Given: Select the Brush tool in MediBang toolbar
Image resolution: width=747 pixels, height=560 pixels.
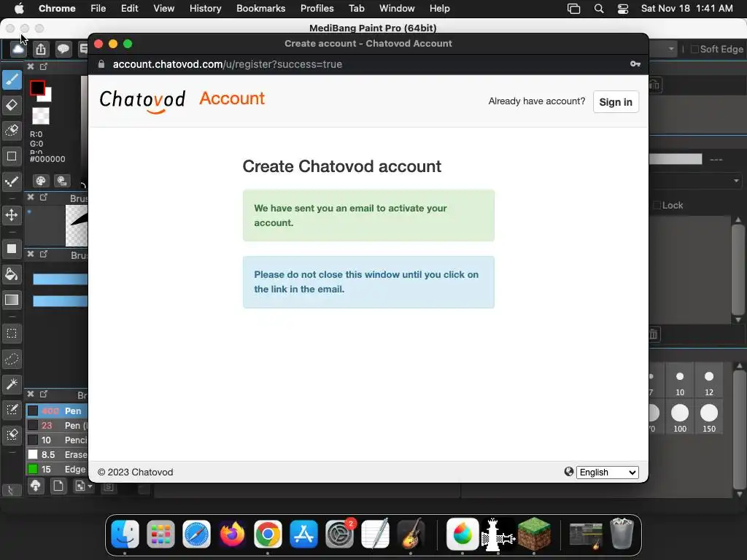Looking at the screenshot, I should pos(12,79).
